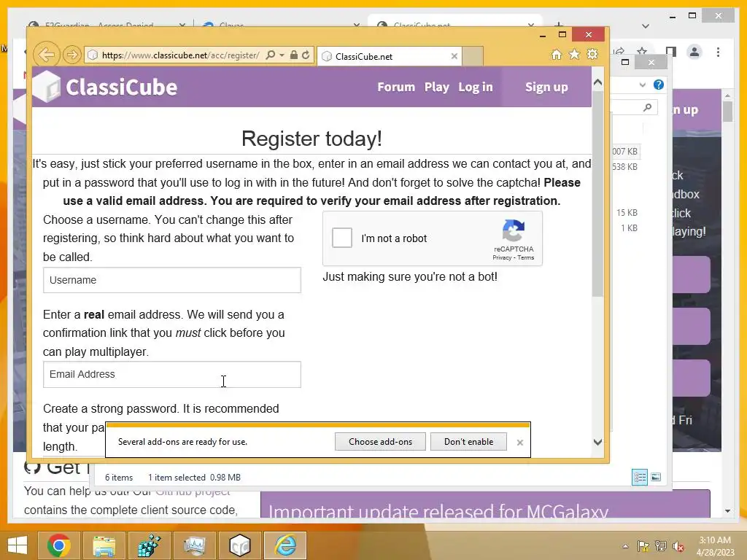Click Internet Explorer's forward arrow button
Screen dimensions: 747x560
(x=72, y=55)
